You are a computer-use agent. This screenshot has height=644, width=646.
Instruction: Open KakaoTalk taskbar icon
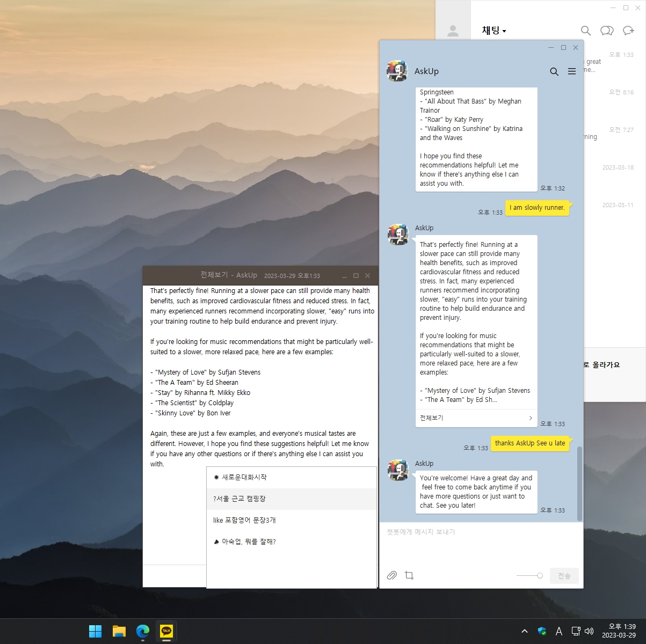click(166, 631)
